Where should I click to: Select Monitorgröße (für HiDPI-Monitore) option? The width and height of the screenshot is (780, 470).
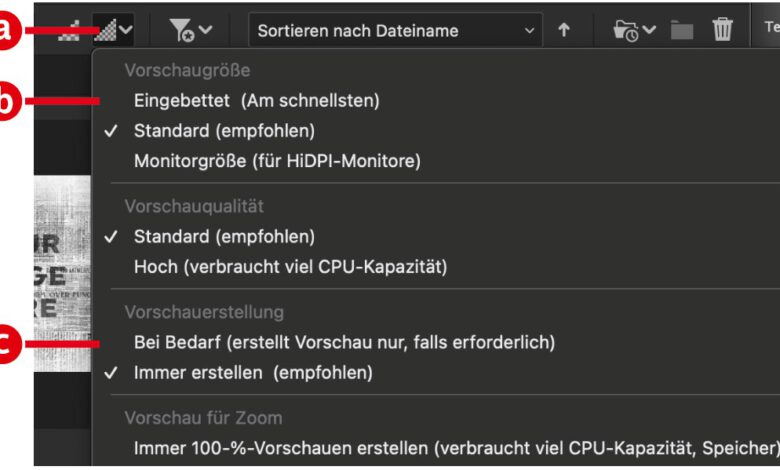[277, 160]
